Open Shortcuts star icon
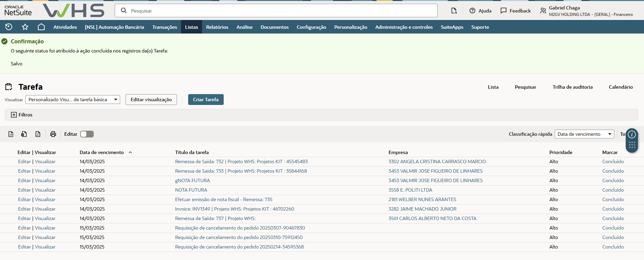The image size is (644, 260). pos(25,27)
